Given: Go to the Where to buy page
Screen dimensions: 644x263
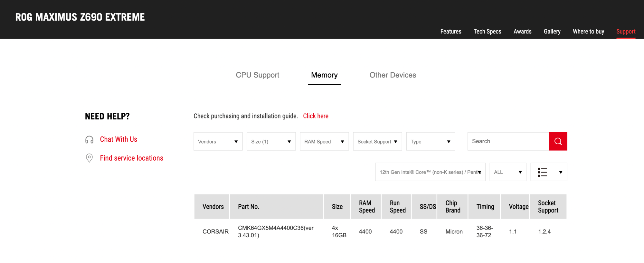Looking at the screenshot, I should [588, 32].
